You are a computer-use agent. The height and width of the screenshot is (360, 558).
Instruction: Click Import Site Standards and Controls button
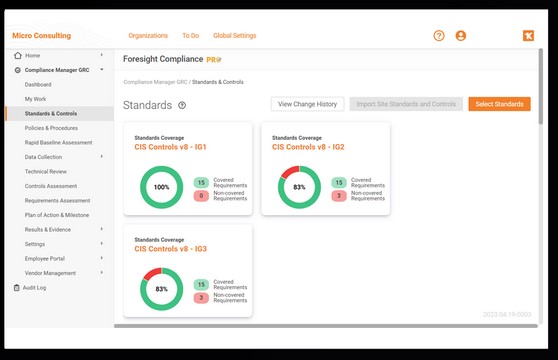pyautogui.click(x=406, y=104)
